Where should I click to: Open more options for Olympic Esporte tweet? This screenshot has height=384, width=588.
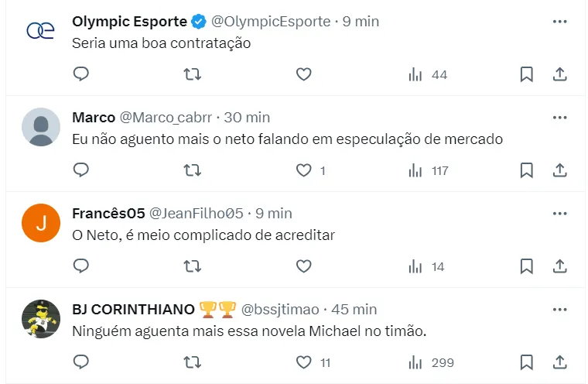coord(559,22)
